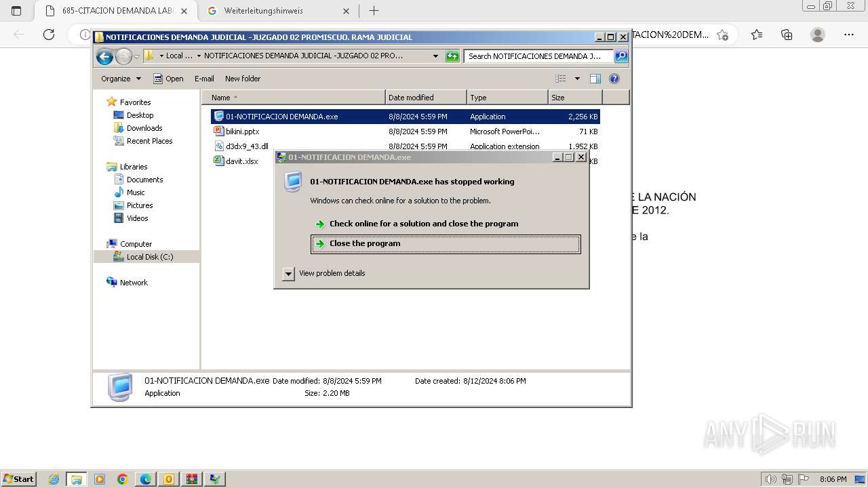
Task: Click Microsoft Edge taskbar icon
Action: [x=146, y=479]
